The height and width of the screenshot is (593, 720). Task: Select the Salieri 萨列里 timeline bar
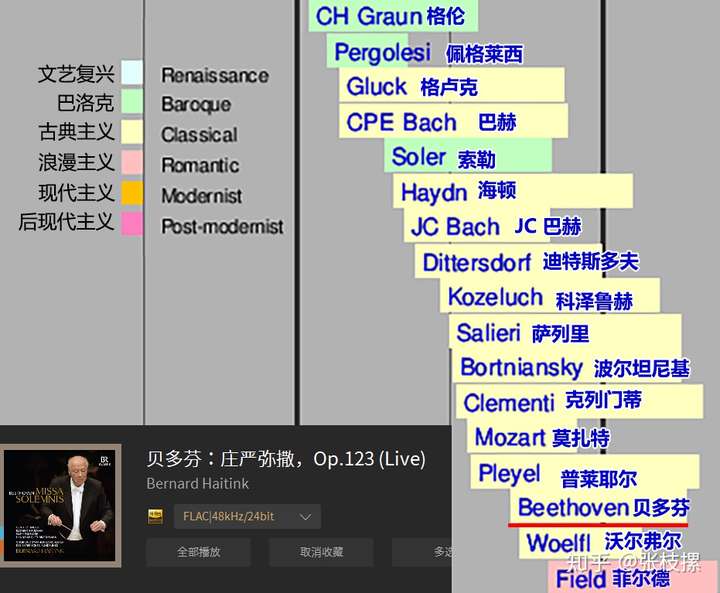click(565, 332)
